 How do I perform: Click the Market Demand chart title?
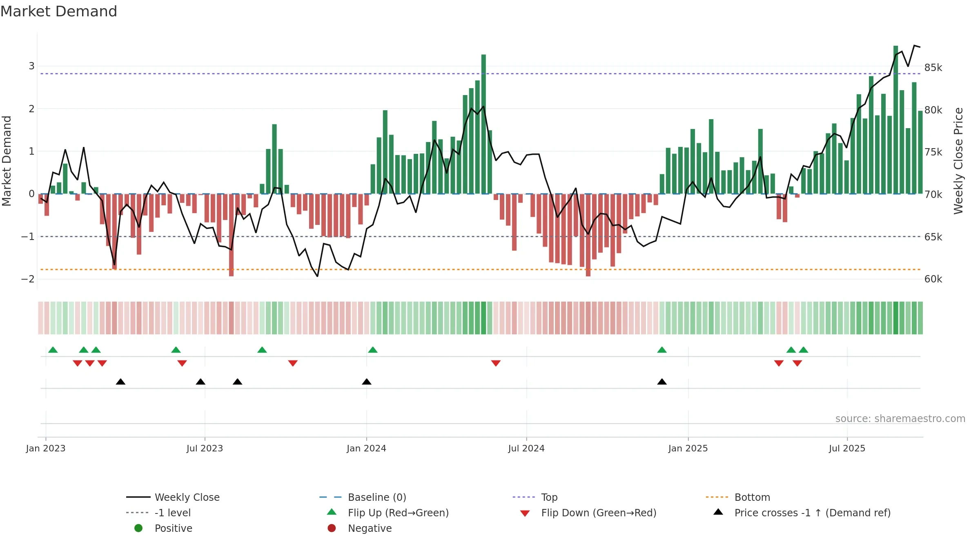coord(59,11)
